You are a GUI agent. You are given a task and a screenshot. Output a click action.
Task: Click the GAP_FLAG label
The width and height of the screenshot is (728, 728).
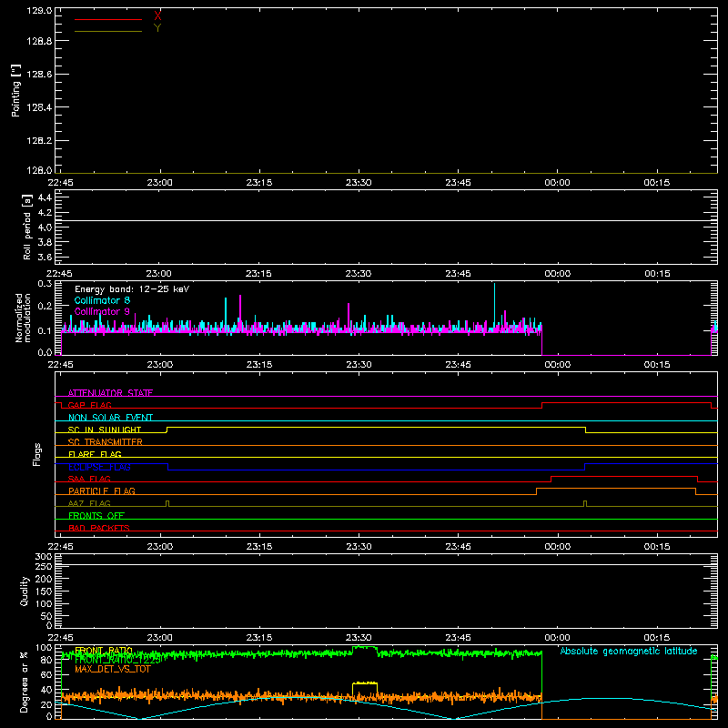click(89, 405)
